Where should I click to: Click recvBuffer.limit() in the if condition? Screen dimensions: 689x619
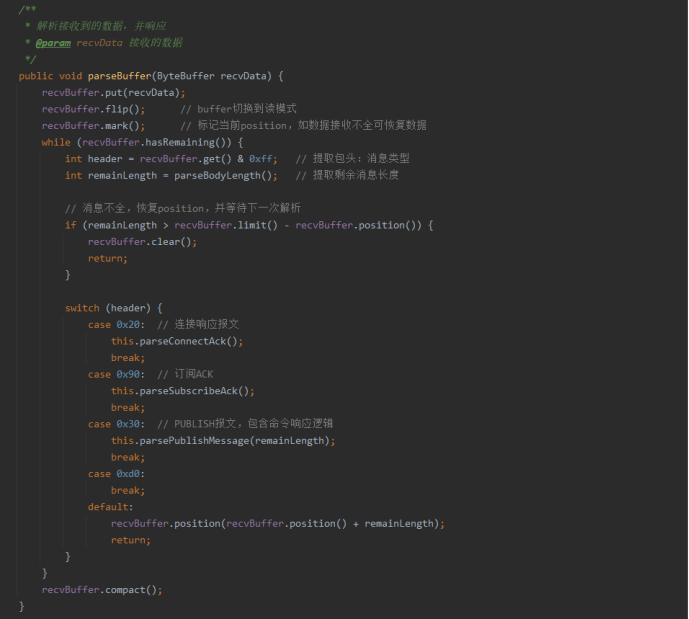226,225
